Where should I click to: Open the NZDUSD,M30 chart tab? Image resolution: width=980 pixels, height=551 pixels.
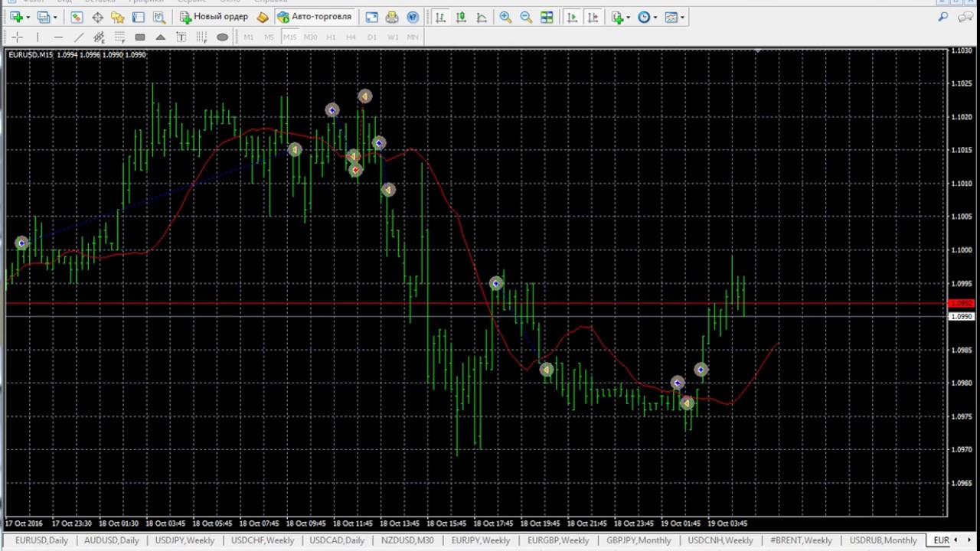pyautogui.click(x=407, y=540)
